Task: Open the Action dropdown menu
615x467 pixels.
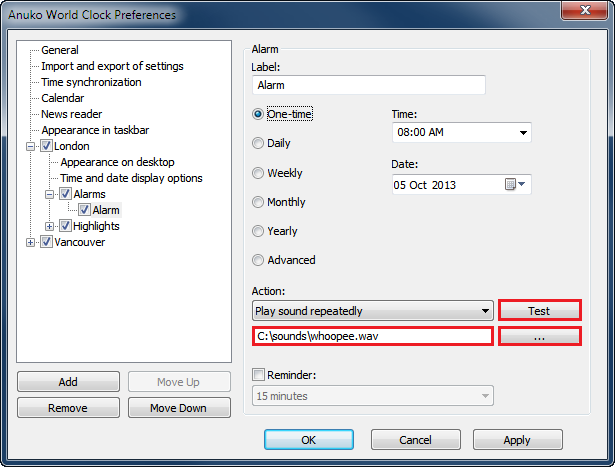Action: pyautogui.click(x=485, y=311)
